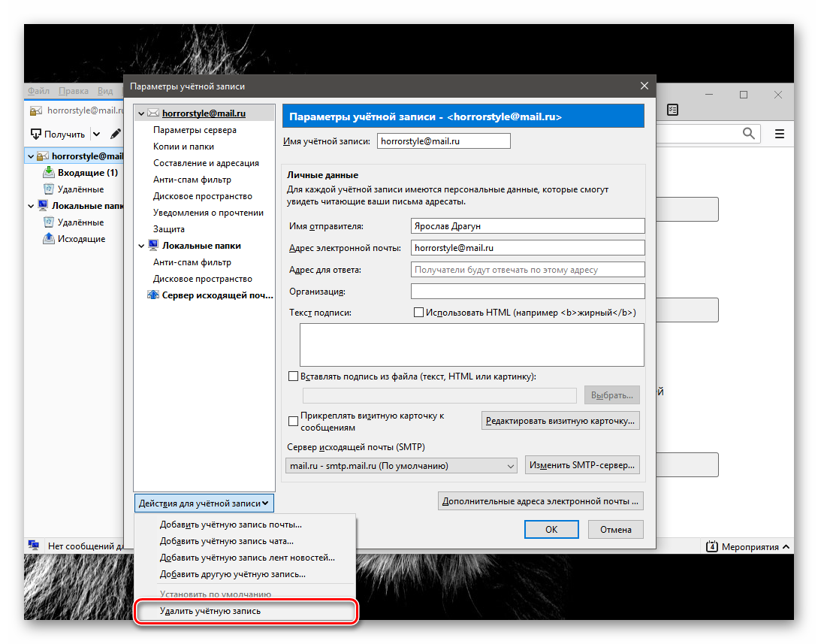Screen dimensions: 818x644
Task: Choose Добавить другую учётную запись
Action: pyautogui.click(x=233, y=574)
